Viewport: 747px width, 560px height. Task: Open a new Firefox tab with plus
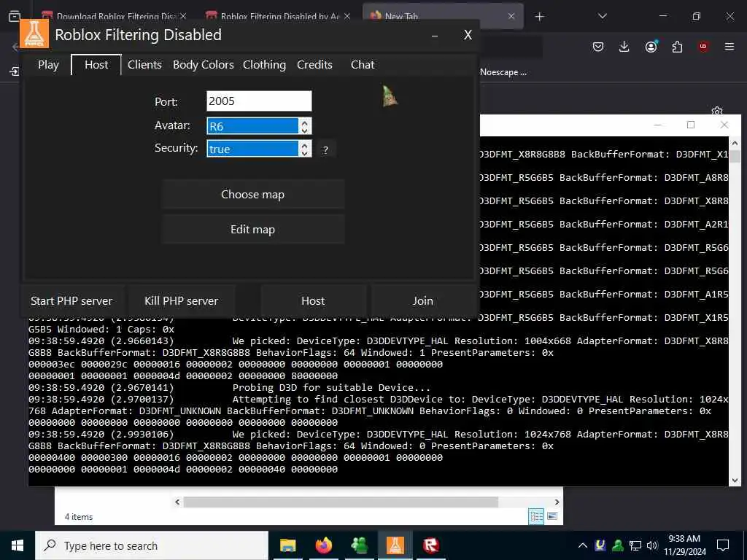coord(539,17)
